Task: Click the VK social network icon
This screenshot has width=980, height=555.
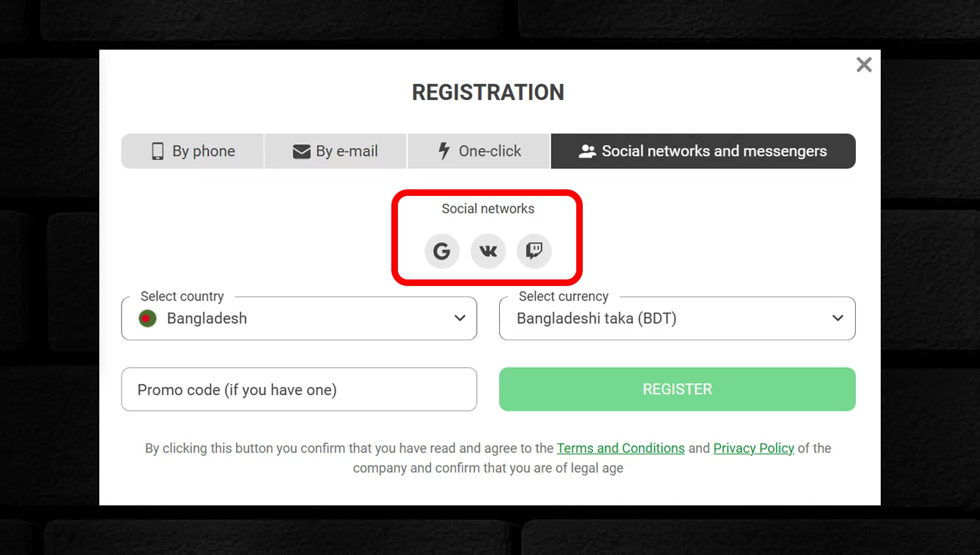Action: point(488,251)
